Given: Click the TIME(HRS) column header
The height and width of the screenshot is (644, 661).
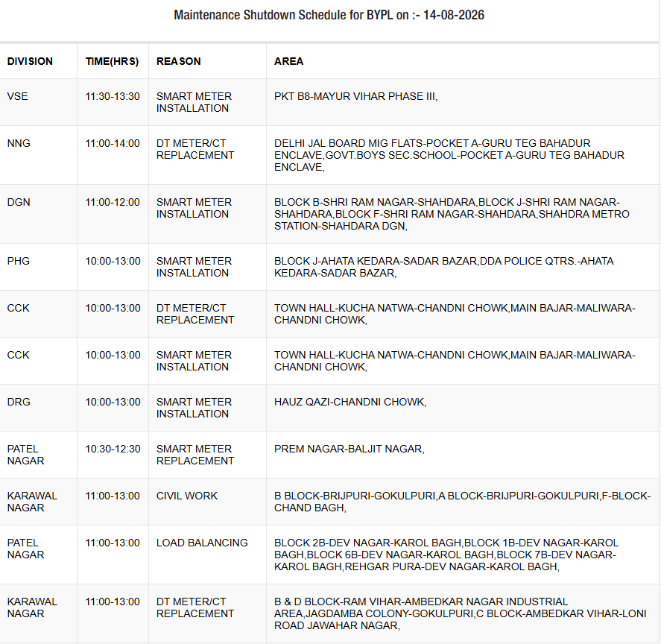Looking at the screenshot, I should coord(112,61).
